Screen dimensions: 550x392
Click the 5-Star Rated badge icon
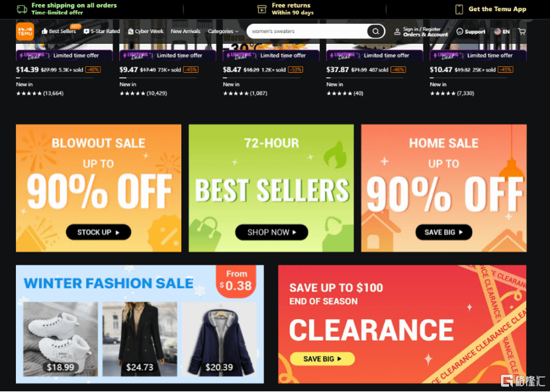86,31
